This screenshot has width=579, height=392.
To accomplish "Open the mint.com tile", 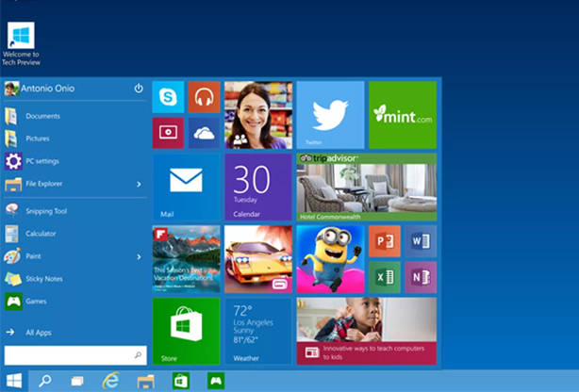I will pos(403,115).
